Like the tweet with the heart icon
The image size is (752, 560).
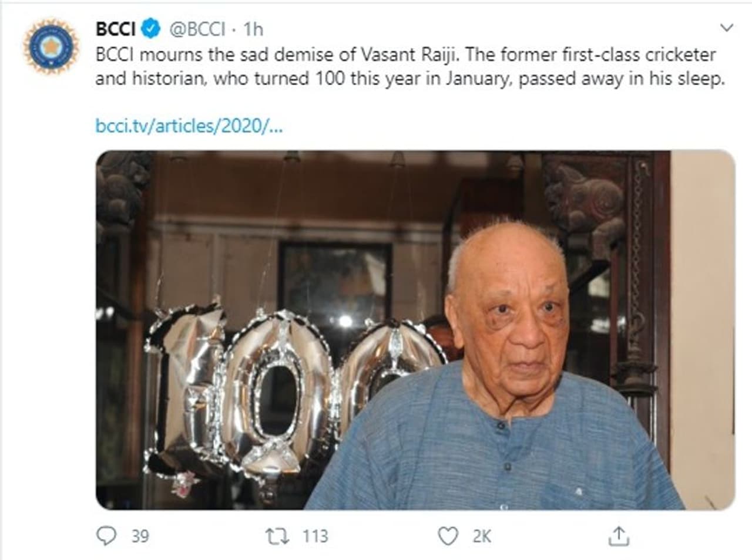[x=448, y=535]
